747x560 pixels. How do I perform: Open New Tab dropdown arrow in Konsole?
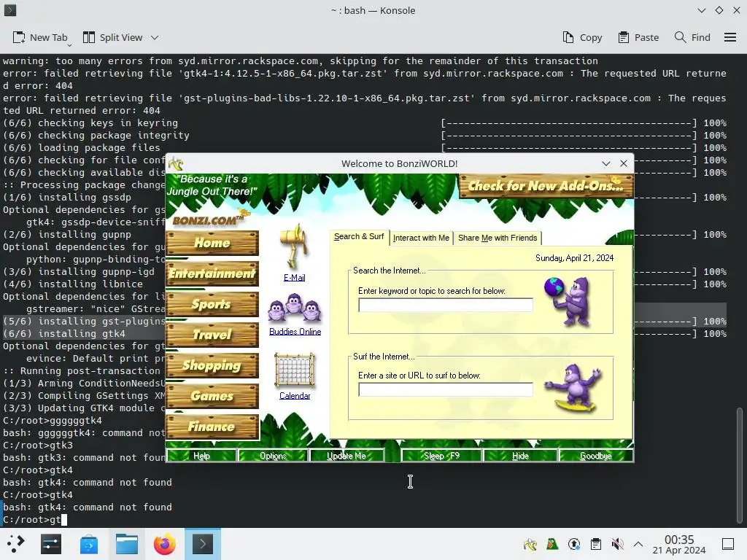(69, 45)
